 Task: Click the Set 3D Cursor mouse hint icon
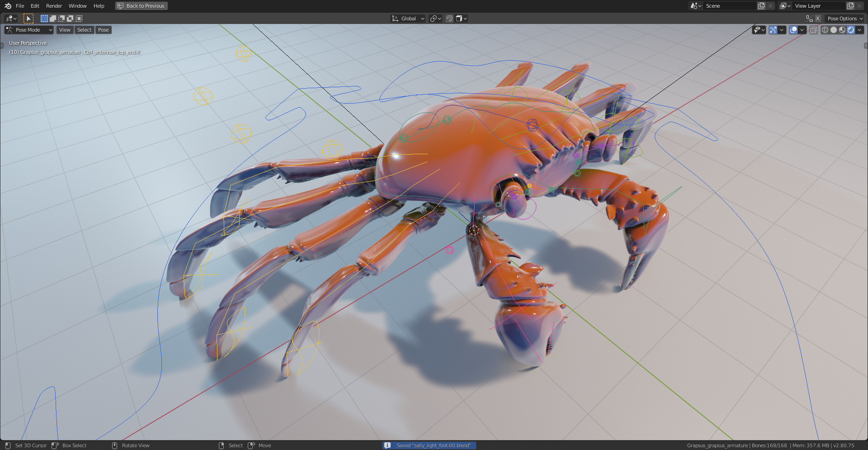click(x=8, y=445)
